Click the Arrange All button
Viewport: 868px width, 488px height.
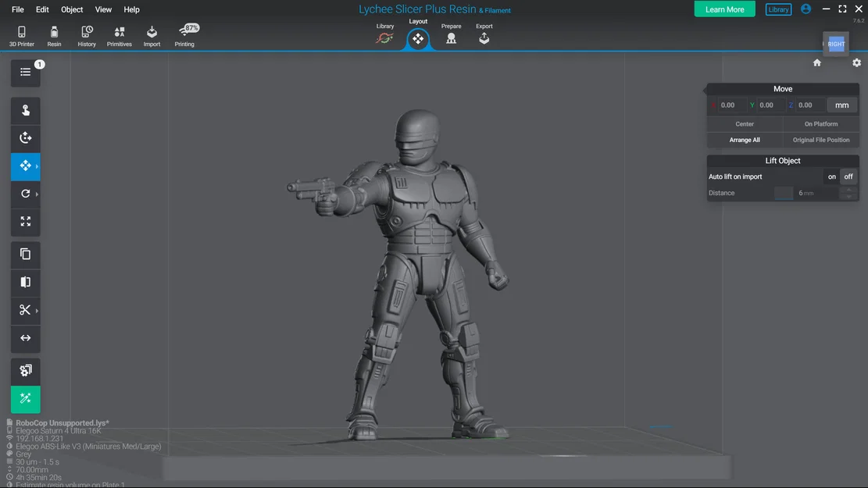[745, 140]
